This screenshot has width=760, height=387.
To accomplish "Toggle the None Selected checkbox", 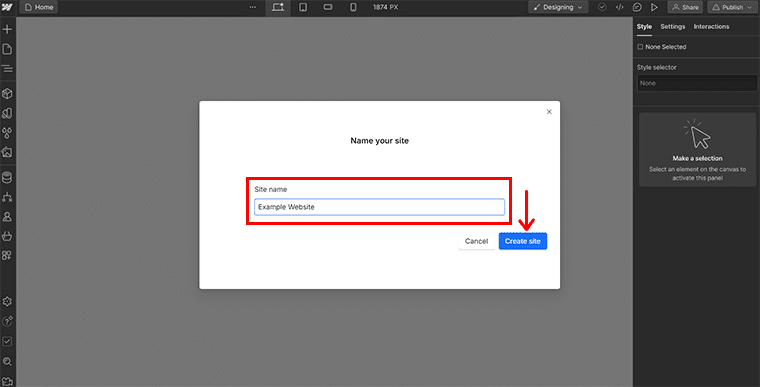I will point(640,47).
